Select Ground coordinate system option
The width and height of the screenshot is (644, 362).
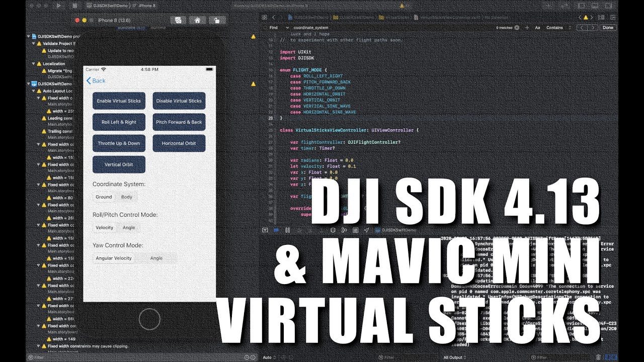104,197
